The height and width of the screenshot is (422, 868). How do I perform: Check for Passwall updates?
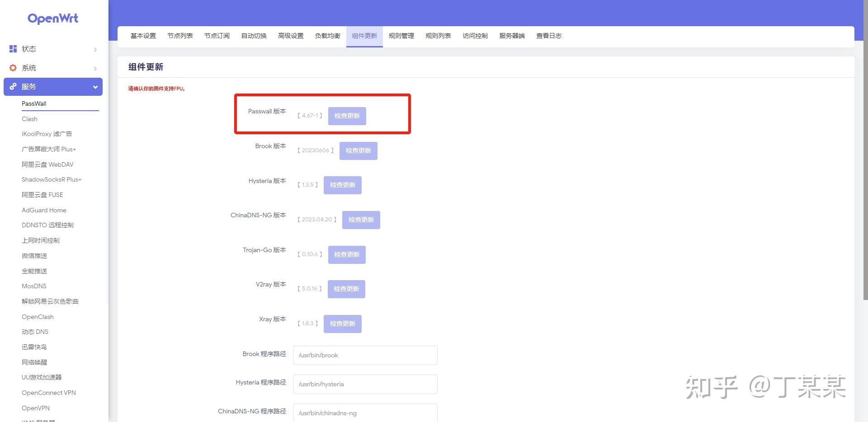click(347, 116)
